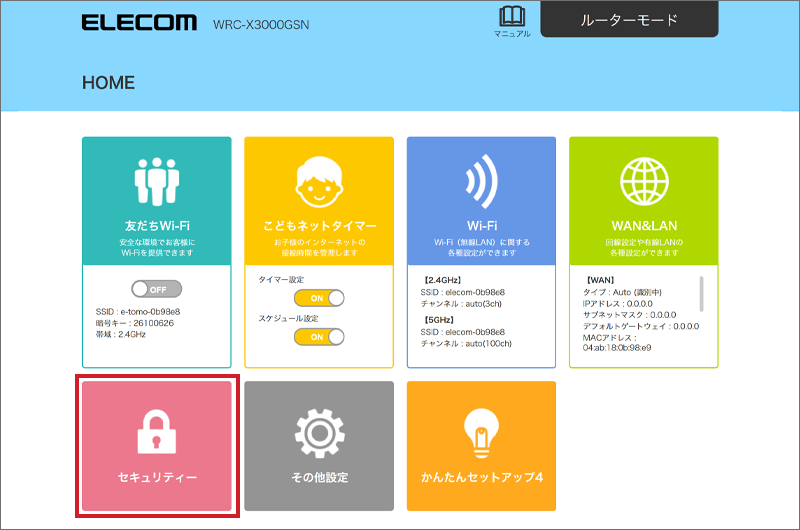Toggle the 友だちWi-Fi OFF switch
This screenshot has width=800, height=530.
pos(157,289)
